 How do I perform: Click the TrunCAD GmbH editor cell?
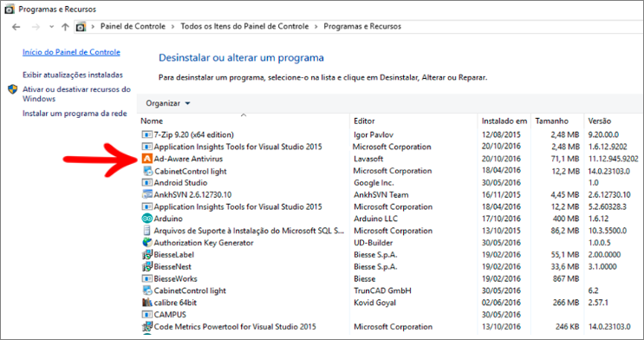click(x=382, y=291)
